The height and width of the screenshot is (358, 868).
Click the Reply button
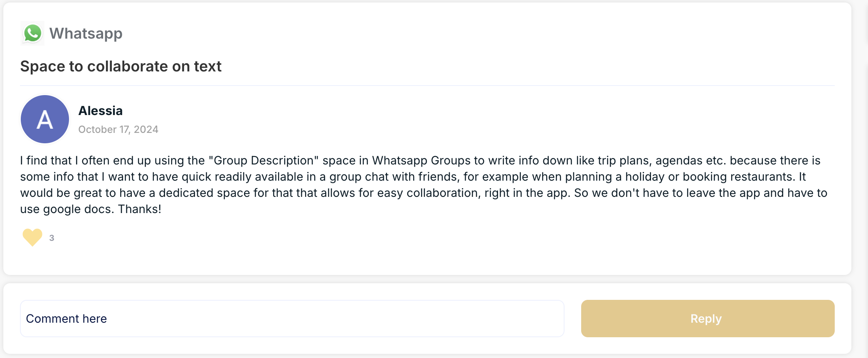(x=708, y=319)
